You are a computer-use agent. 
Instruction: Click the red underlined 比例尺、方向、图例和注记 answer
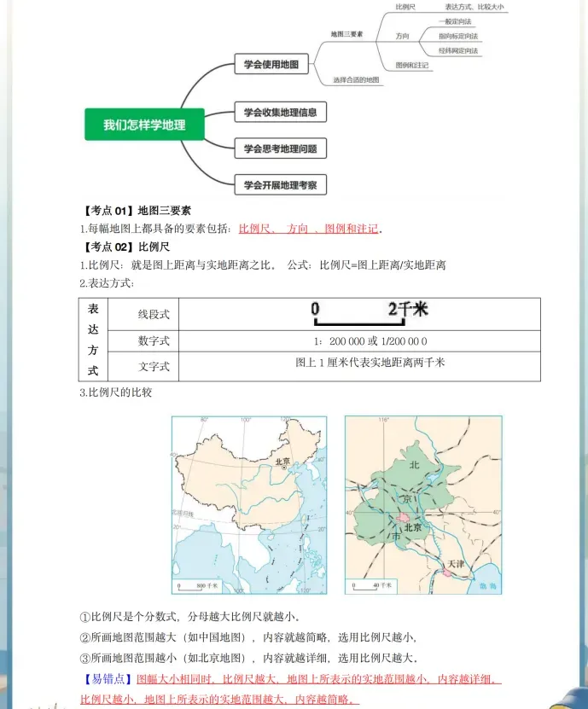coord(308,229)
